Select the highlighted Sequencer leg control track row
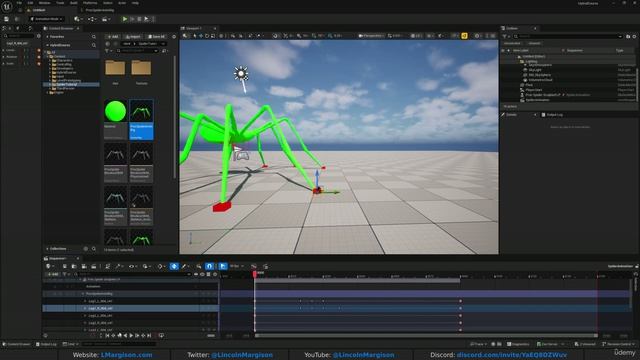 pyautogui.click(x=131, y=309)
